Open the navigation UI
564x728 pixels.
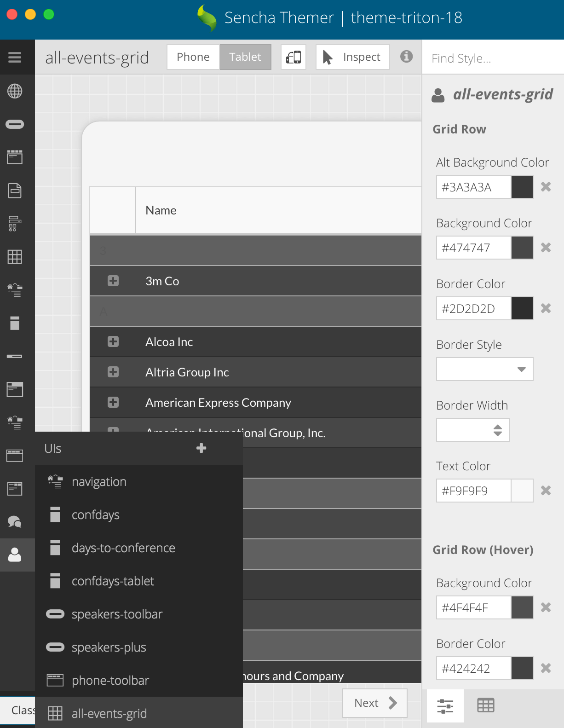(x=139, y=481)
